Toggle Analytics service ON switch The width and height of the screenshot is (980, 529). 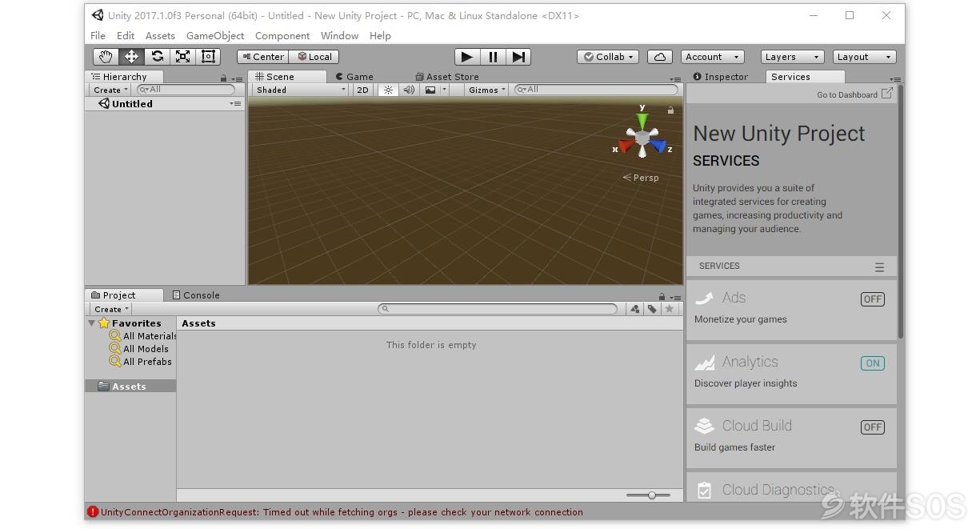click(872, 363)
